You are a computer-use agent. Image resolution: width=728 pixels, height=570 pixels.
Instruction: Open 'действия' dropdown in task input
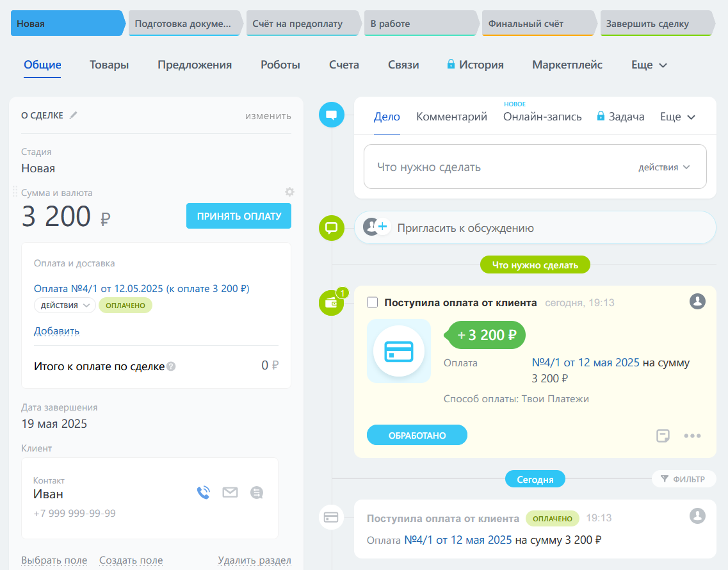coord(664,167)
